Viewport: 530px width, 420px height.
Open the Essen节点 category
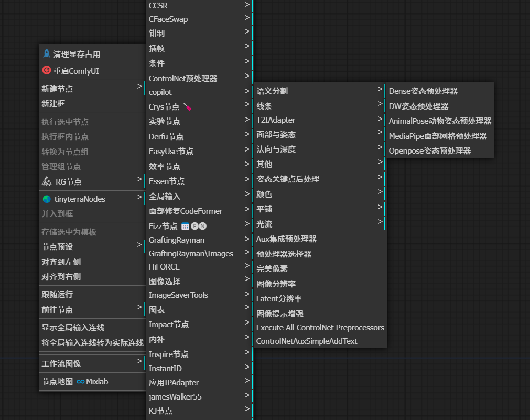click(x=199, y=181)
